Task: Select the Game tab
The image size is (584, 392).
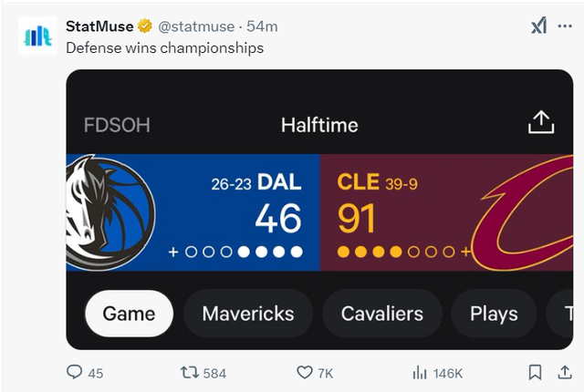Action: 129,314
